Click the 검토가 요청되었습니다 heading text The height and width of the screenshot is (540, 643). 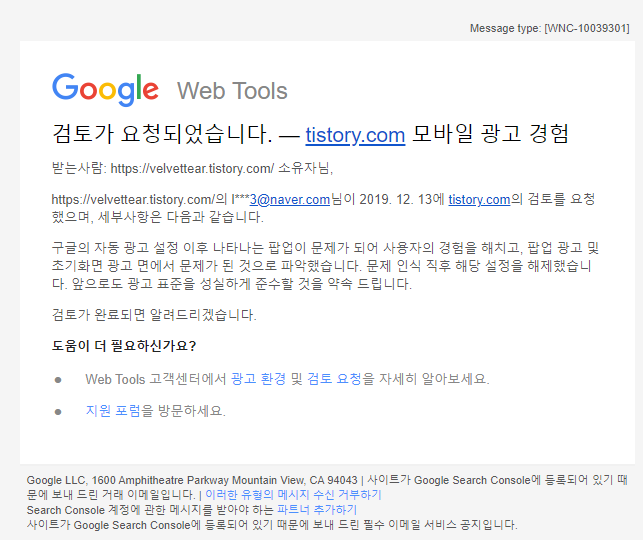[162, 134]
